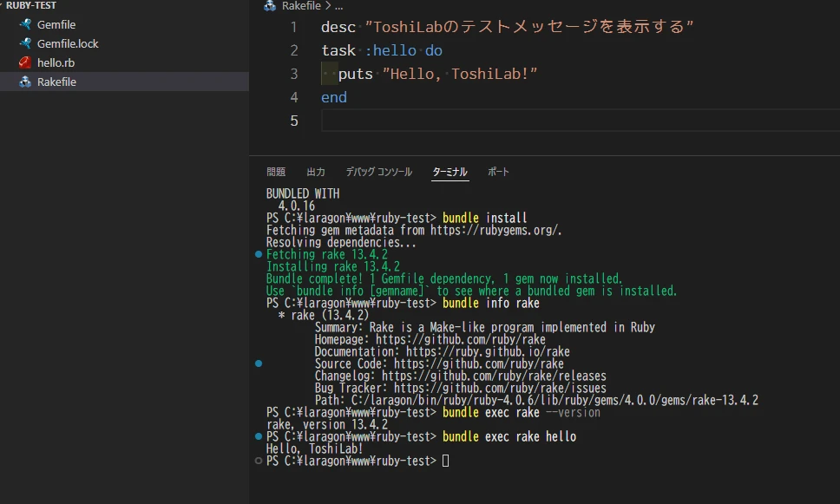The image size is (840, 504).
Task: Open the デバッグ コンソール tab
Action: click(x=378, y=172)
